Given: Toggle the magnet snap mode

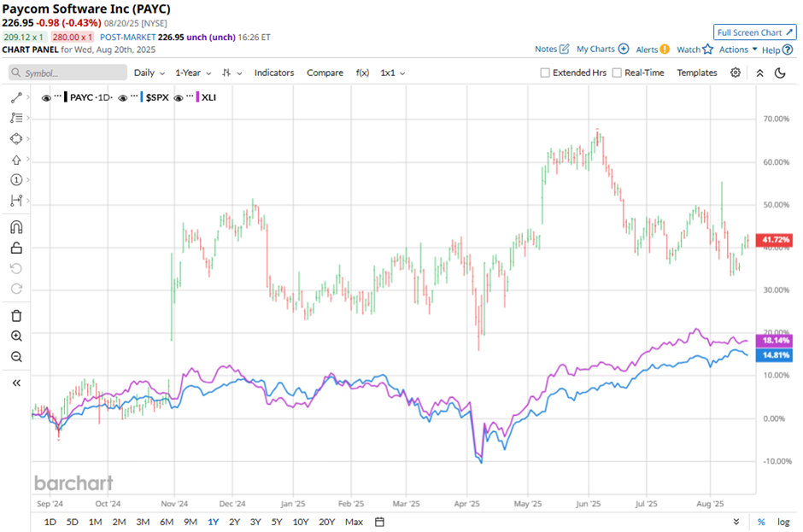Looking at the screenshot, I should click(16, 227).
